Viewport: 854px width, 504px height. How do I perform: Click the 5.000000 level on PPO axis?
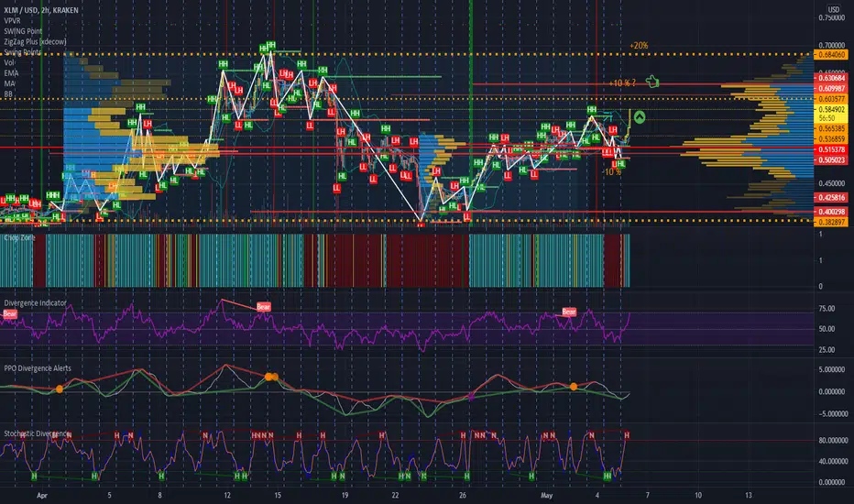tap(833, 369)
